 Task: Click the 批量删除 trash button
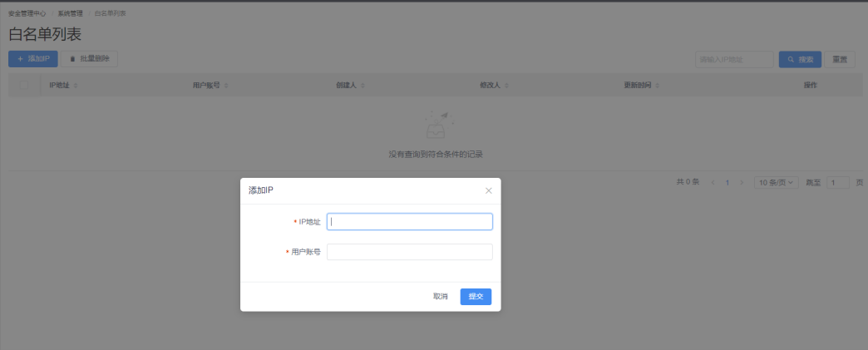pyautogui.click(x=89, y=59)
